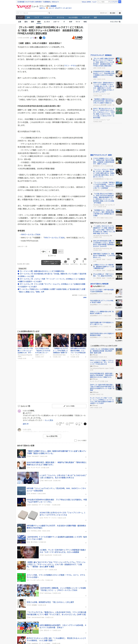Click inside the keyword search field
The height and width of the screenshot is (644, 138).
32,13
